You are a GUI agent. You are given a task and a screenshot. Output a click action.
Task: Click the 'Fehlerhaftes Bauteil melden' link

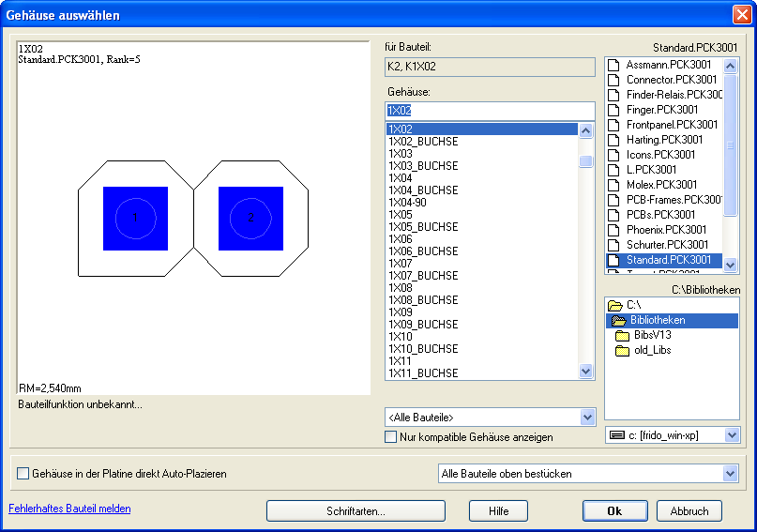click(69, 509)
